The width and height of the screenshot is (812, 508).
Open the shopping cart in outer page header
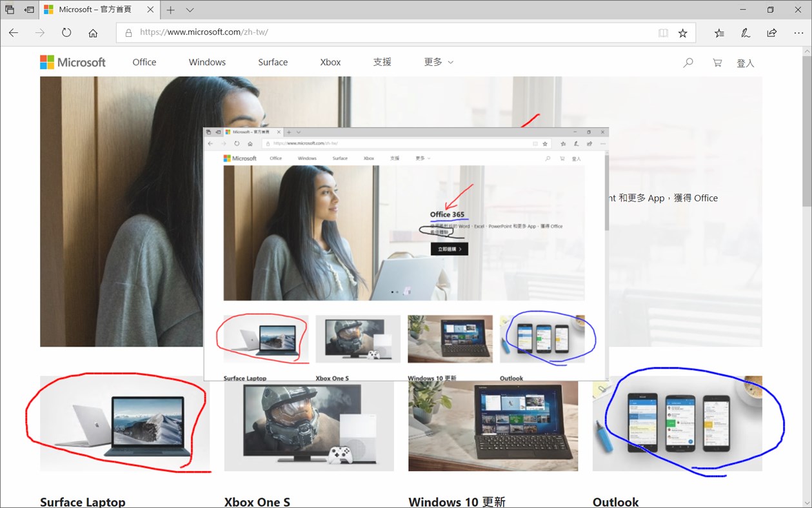[717, 63]
